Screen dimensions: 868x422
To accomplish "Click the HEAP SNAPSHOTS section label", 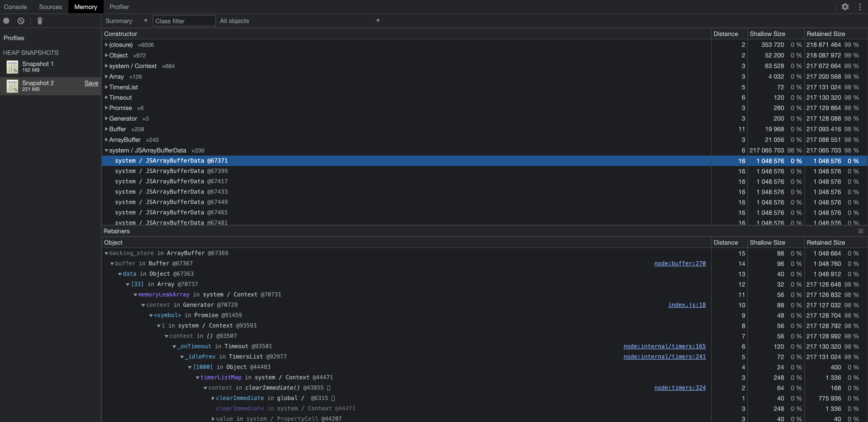I will click(x=31, y=53).
